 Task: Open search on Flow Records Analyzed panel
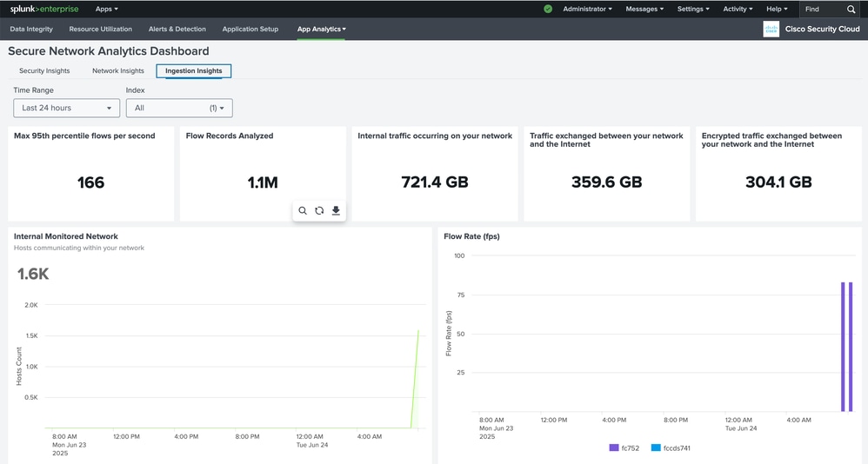point(303,210)
